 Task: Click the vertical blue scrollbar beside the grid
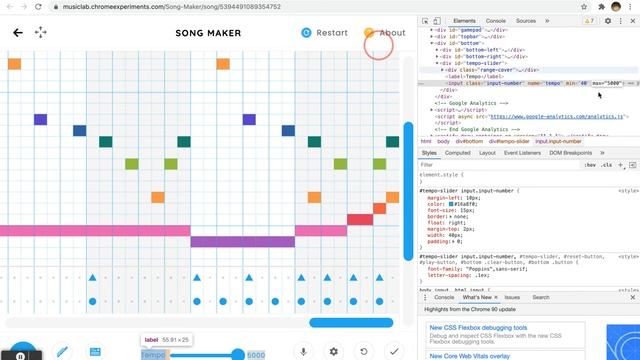[408, 191]
